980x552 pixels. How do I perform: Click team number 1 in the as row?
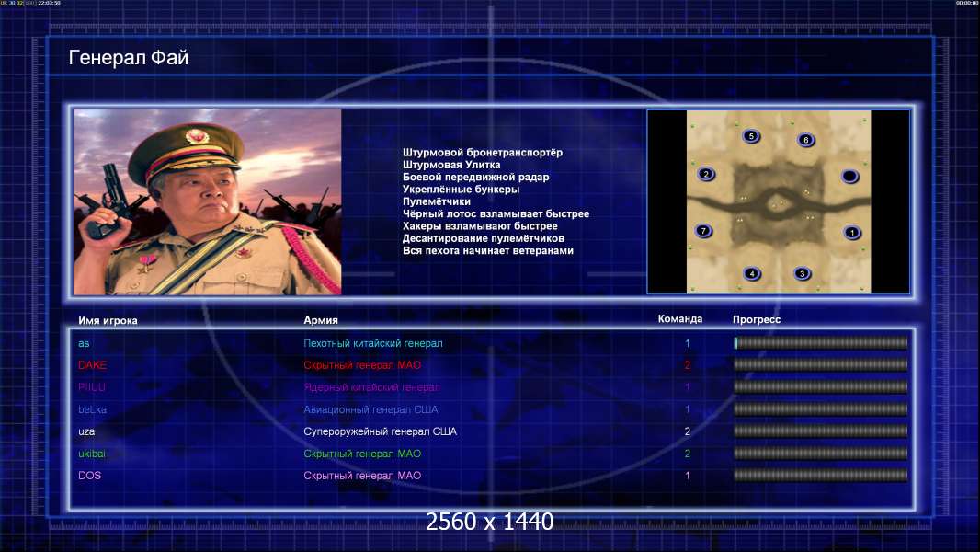pos(687,343)
